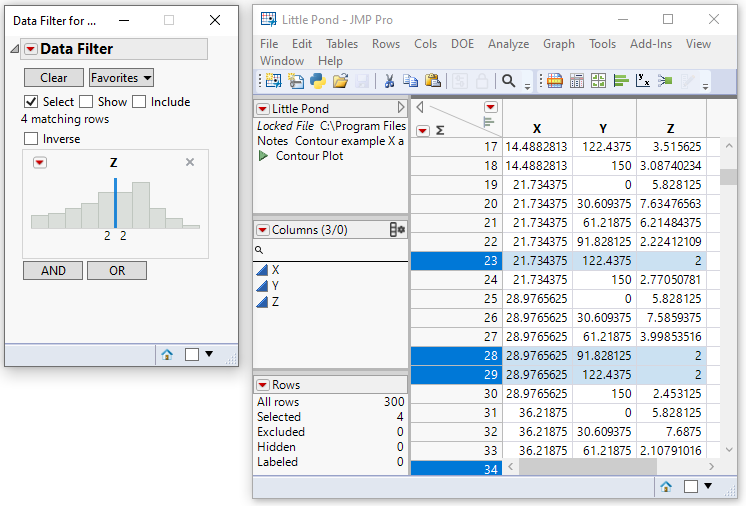746x506 pixels.
Task: Open a new Python script via python icon
Action: click(317, 81)
